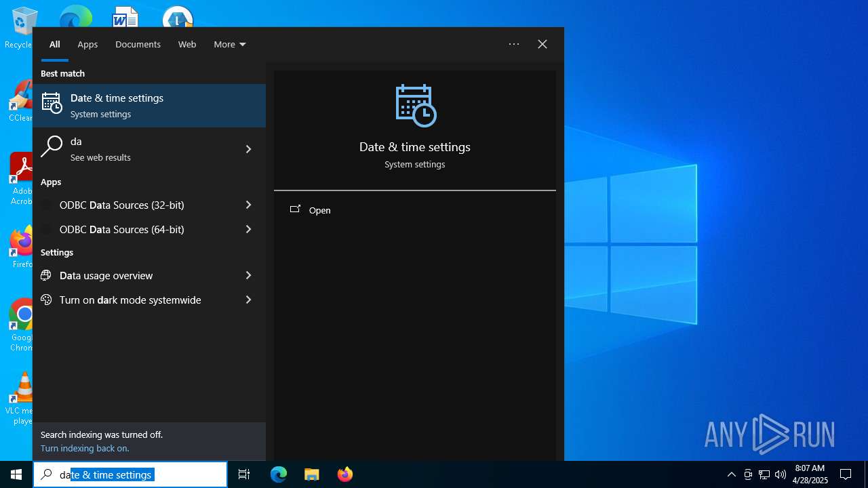Screen dimensions: 868x488
Task: Launch Firefox from the taskbar
Action: pos(345,474)
